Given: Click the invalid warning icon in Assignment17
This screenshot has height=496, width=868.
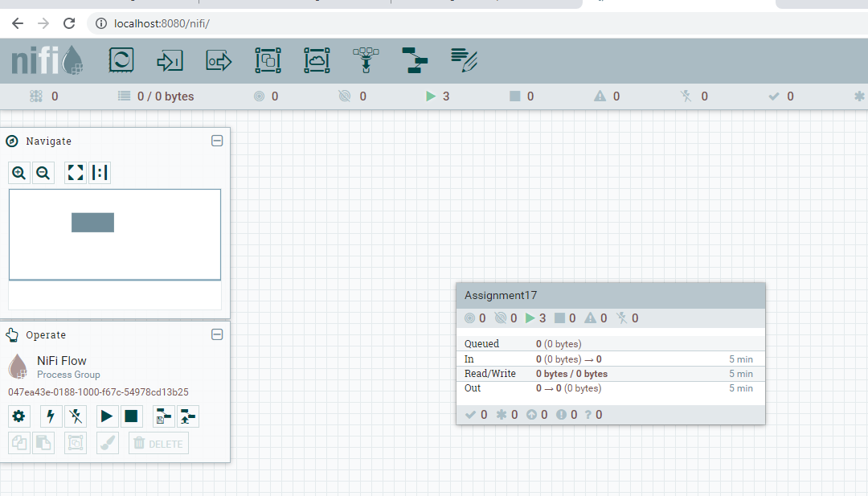Looking at the screenshot, I should point(591,318).
